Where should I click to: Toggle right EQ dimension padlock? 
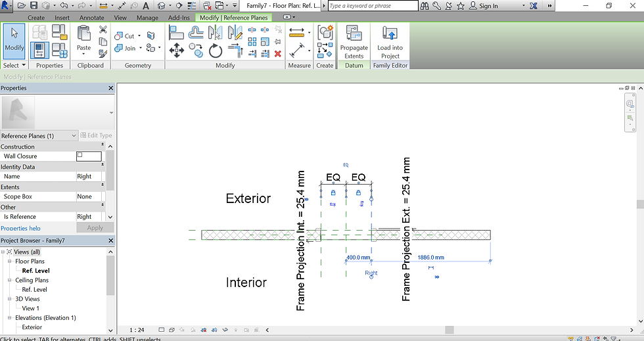358,193
